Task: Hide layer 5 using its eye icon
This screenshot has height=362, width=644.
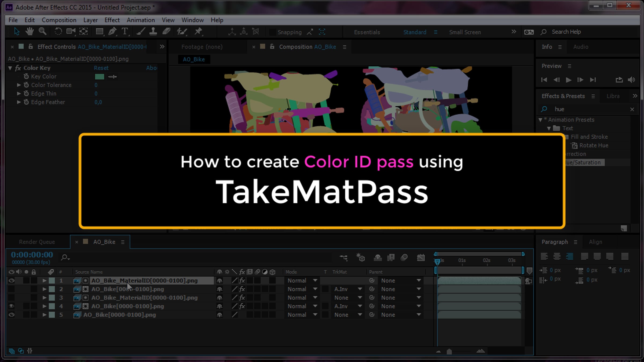Action: tap(11, 315)
